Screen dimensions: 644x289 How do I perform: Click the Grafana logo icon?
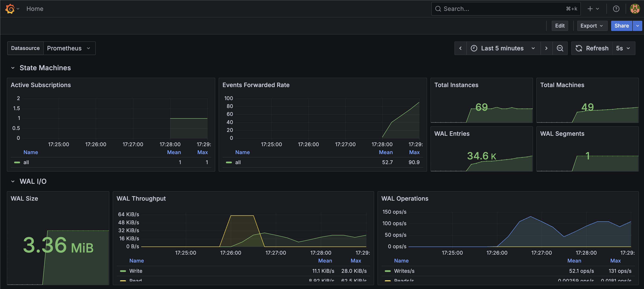pos(10,9)
